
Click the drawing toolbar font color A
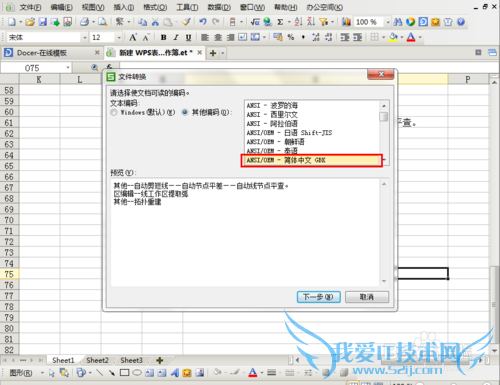253,372
